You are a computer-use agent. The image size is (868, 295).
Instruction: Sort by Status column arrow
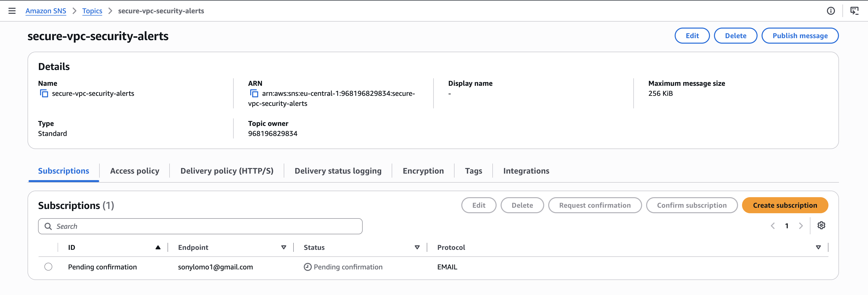point(417,247)
